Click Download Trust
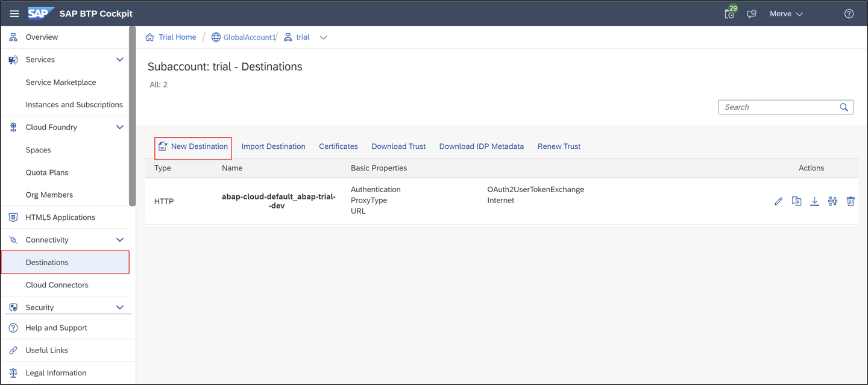The height and width of the screenshot is (385, 868). pos(398,146)
